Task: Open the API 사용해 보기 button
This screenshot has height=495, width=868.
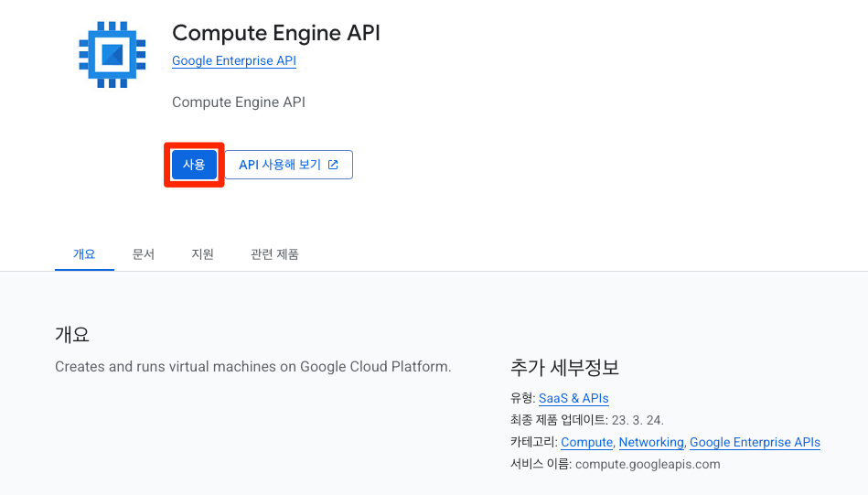Action: [x=288, y=165]
